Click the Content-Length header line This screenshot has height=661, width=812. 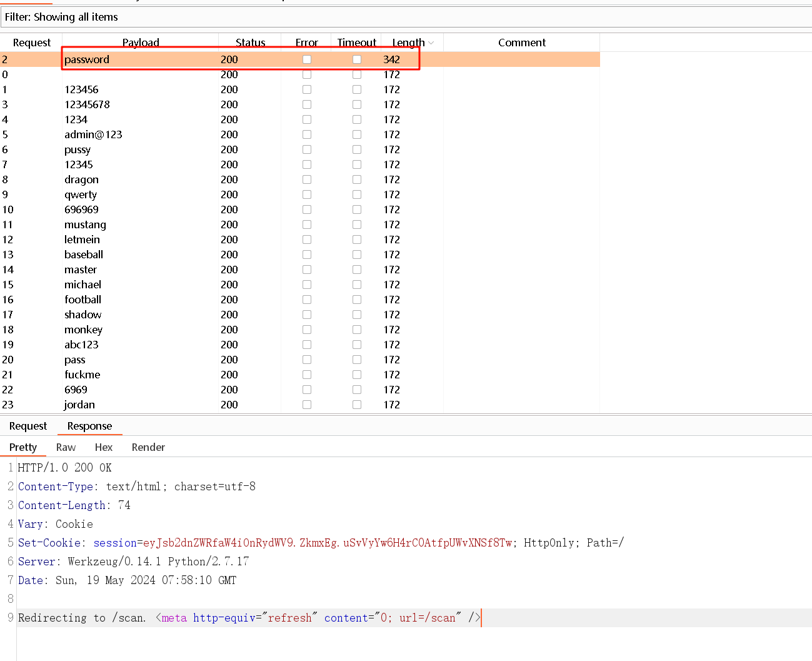pos(74,505)
